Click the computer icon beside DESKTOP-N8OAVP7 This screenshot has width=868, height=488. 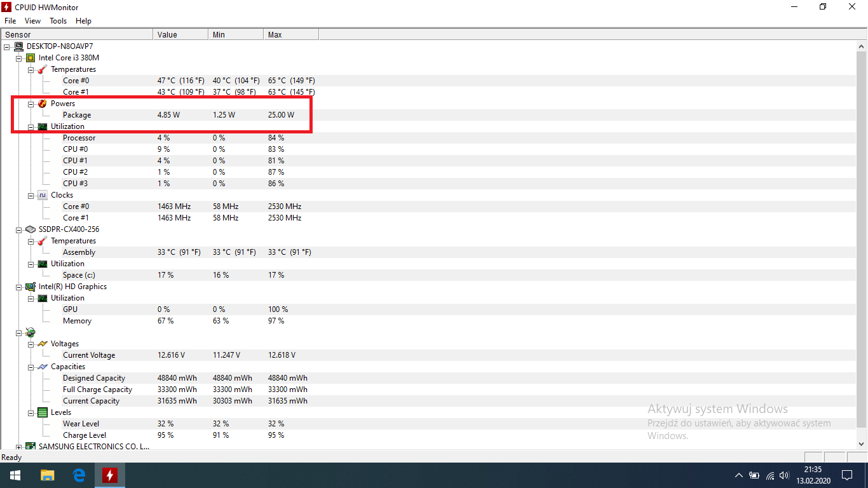click(18, 46)
